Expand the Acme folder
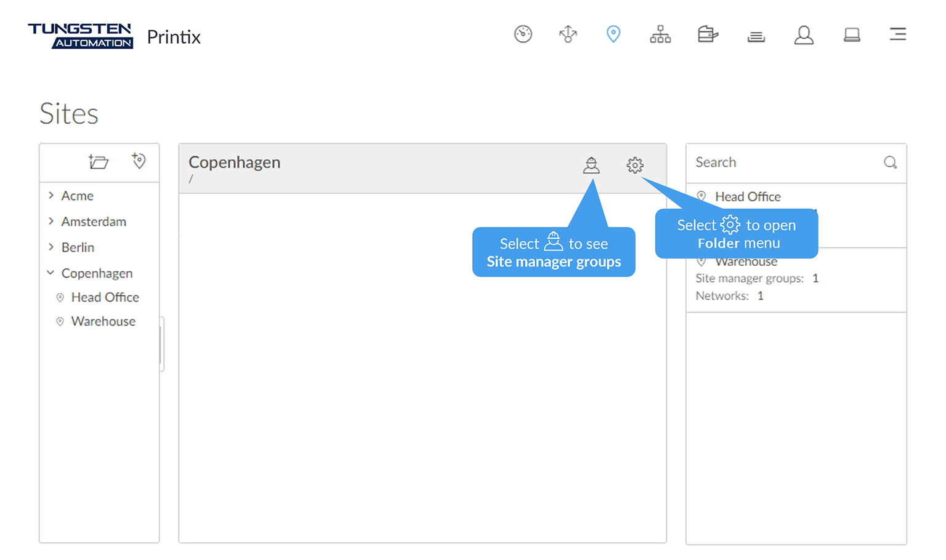The width and height of the screenshot is (946, 560). (x=51, y=196)
